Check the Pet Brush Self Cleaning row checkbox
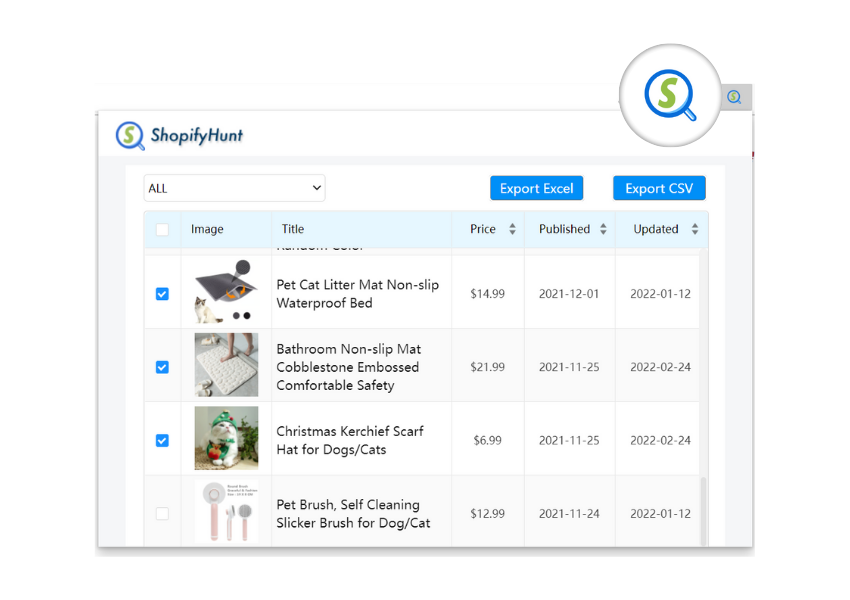The image size is (850, 600). [x=162, y=513]
